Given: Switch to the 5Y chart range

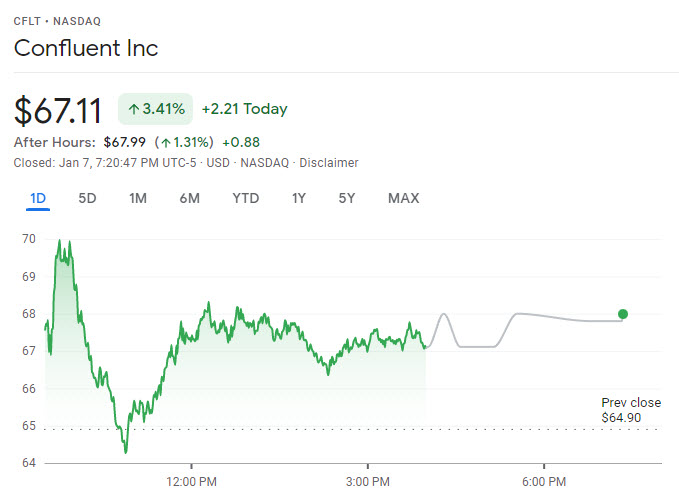Looking at the screenshot, I should (x=346, y=198).
